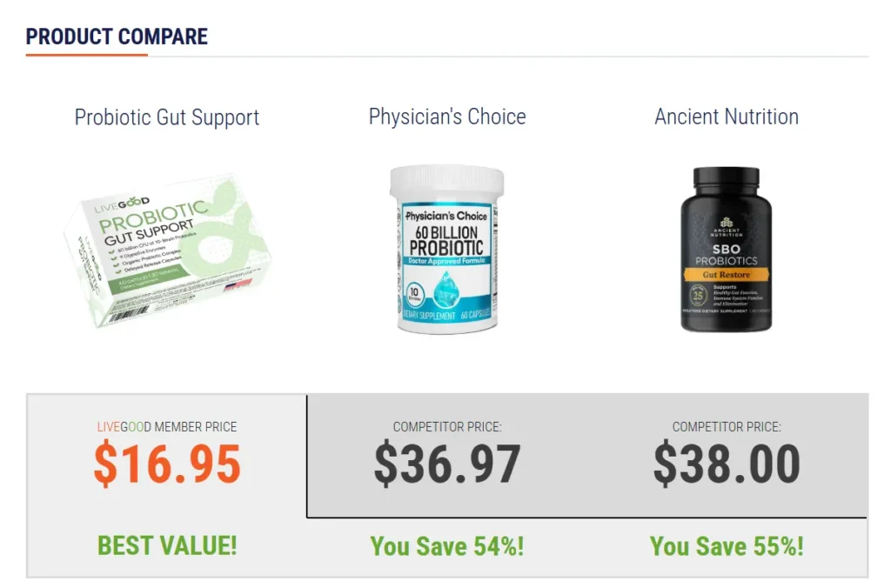Click the PRODUCT COMPARE heading
The height and width of the screenshot is (588, 891).
[117, 37]
